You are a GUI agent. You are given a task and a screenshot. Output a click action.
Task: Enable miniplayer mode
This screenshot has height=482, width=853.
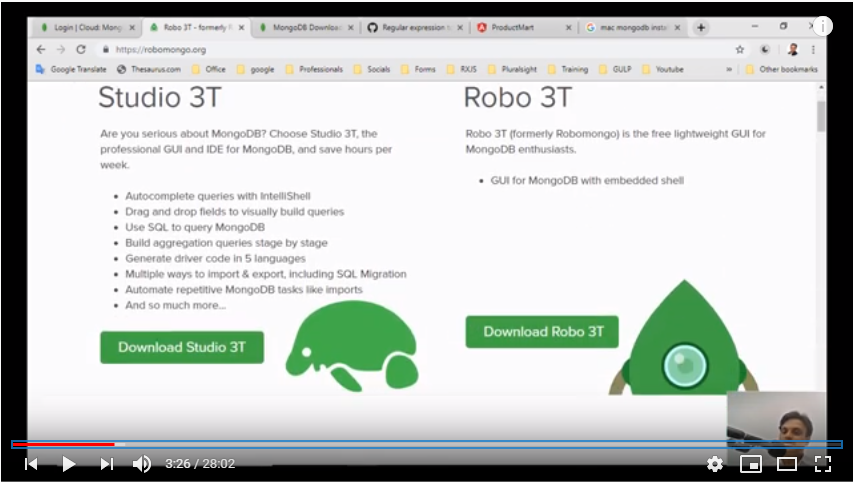(750, 464)
